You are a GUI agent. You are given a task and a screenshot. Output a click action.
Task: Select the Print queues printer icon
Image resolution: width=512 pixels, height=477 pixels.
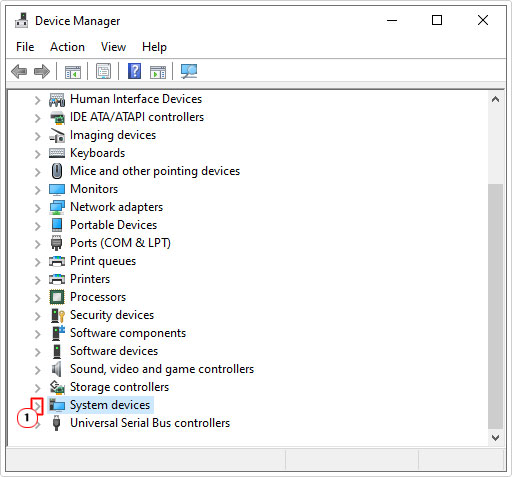point(57,261)
